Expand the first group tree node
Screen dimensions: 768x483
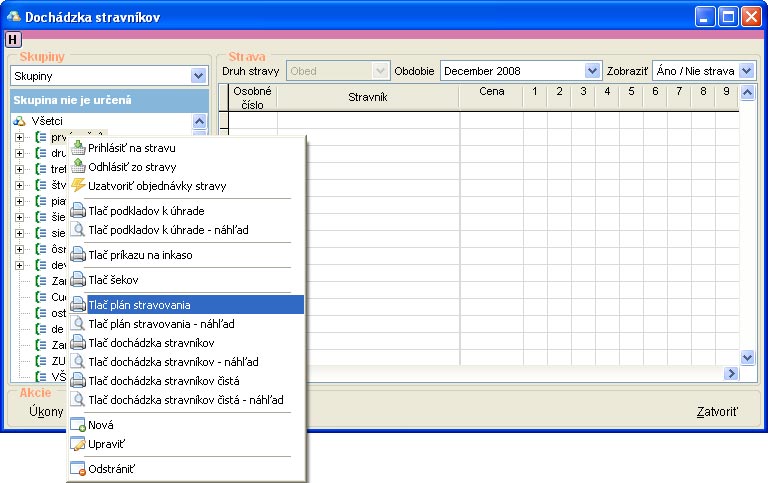(x=19, y=137)
